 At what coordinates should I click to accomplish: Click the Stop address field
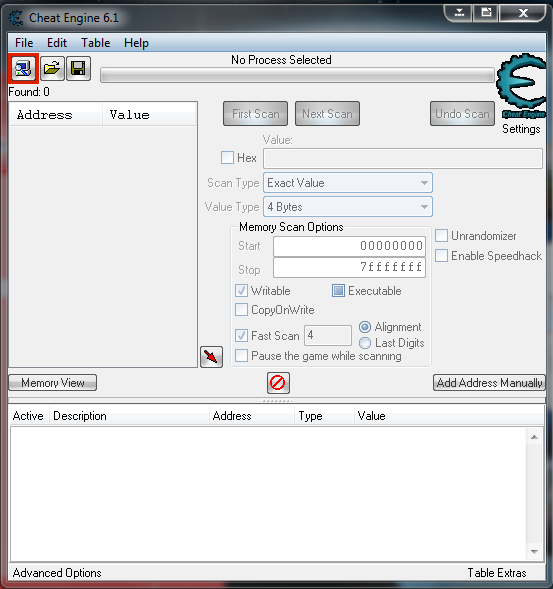(349, 267)
